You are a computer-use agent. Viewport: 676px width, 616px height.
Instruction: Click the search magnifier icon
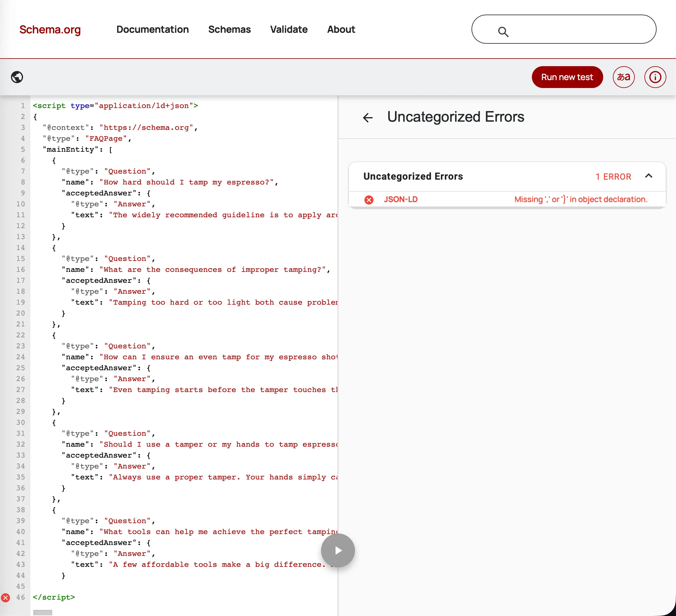pyautogui.click(x=503, y=32)
